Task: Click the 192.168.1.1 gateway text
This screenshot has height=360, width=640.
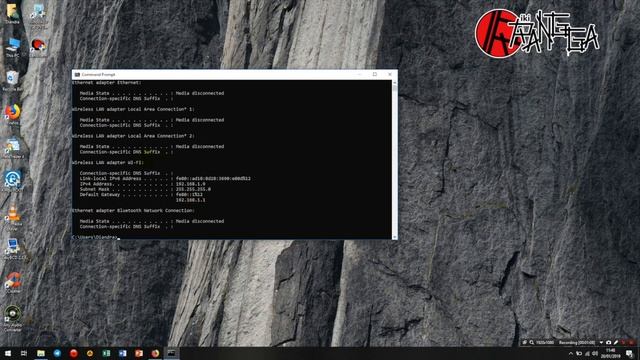Action: pos(191,200)
